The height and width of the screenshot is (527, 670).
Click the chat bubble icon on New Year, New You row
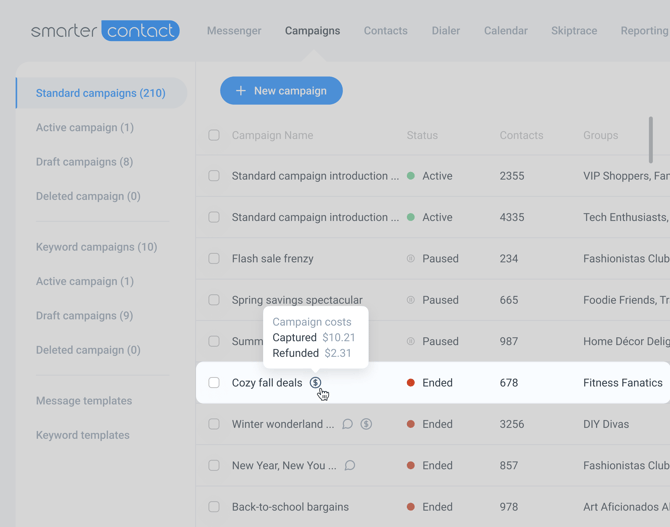[350, 465]
